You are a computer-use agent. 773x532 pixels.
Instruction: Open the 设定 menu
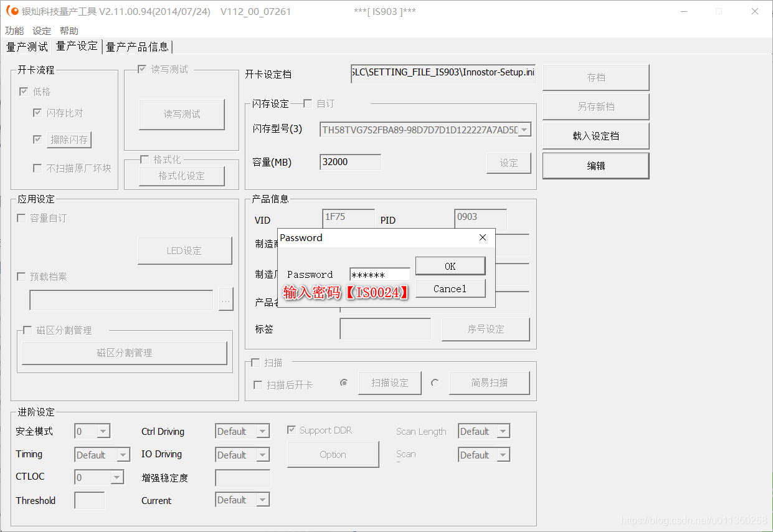pos(42,31)
